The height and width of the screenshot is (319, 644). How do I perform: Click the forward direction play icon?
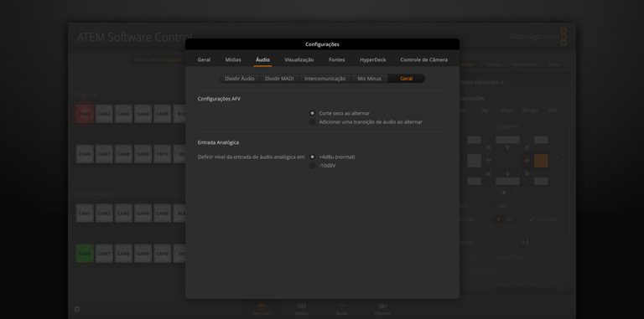click(499, 219)
